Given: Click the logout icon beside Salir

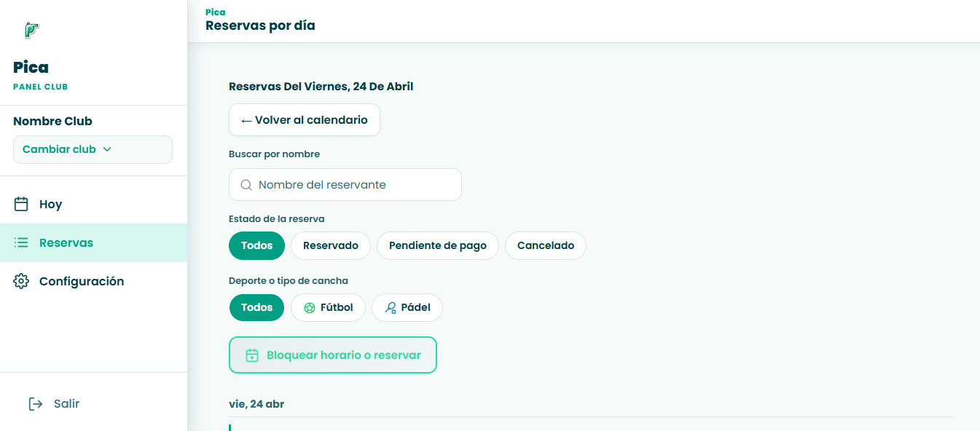Looking at the screenshot, I should [x=36, y=403].
